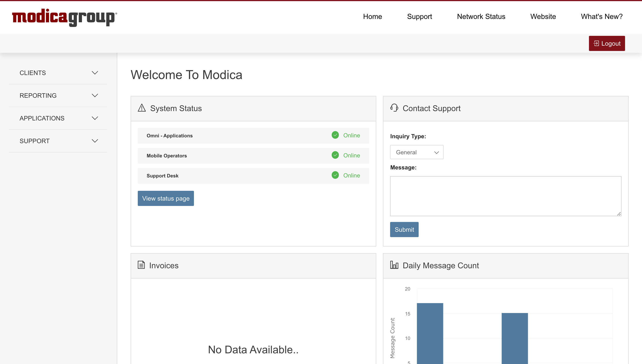
Task: Click the Daily Message Count panel title
Action: 441,265
